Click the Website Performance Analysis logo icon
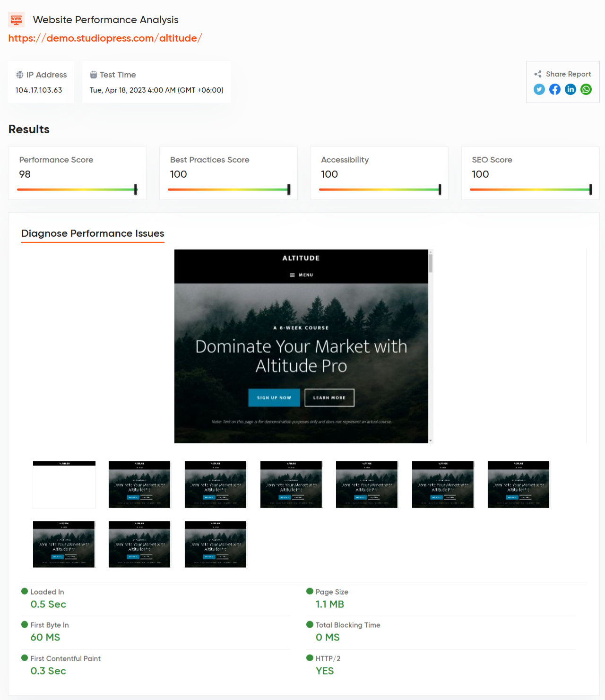The width and height of the screenshot is (605, 700). tap(17, 20)
